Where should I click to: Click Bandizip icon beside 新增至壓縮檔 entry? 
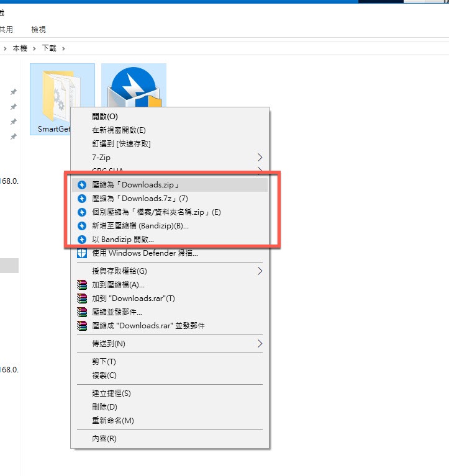click(82, 226)
